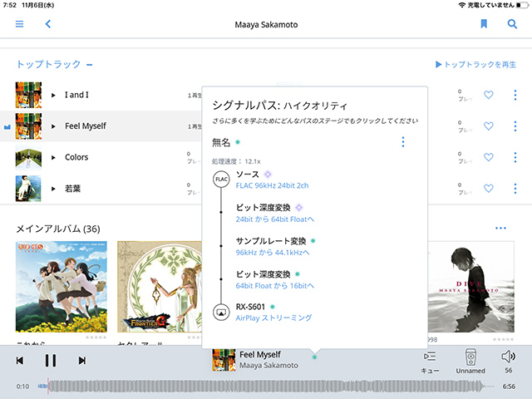
Task: Open the first anime album cover
Action: [x=62, y=287]
